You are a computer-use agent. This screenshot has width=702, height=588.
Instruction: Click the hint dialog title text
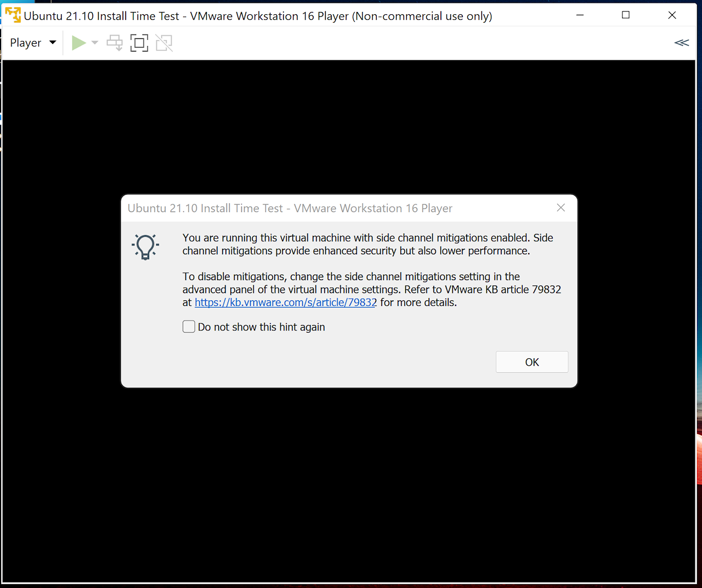290,208
